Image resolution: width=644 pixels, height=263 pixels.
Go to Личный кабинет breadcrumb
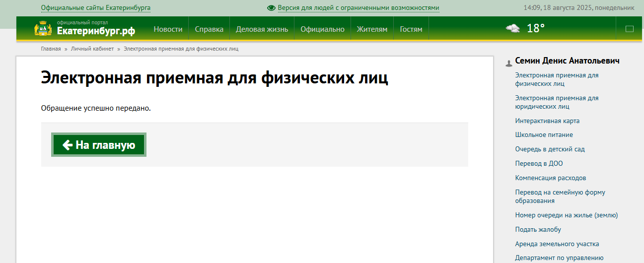[92, 49]
